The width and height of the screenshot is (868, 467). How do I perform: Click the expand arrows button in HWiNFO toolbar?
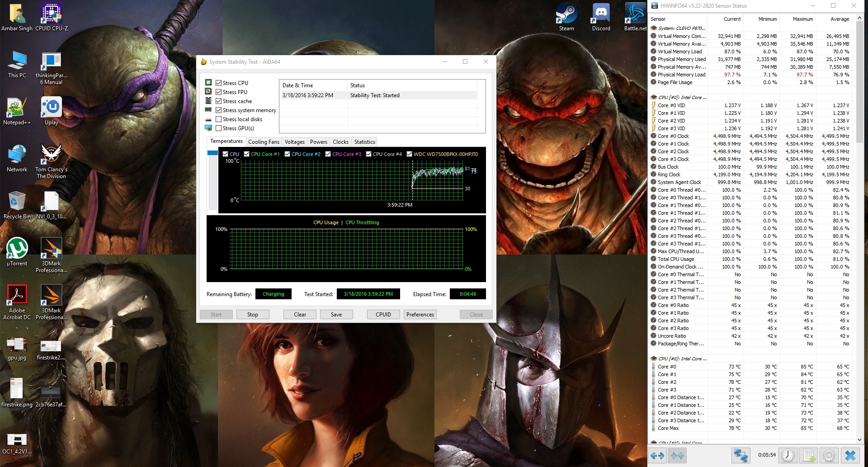[657, 455]
